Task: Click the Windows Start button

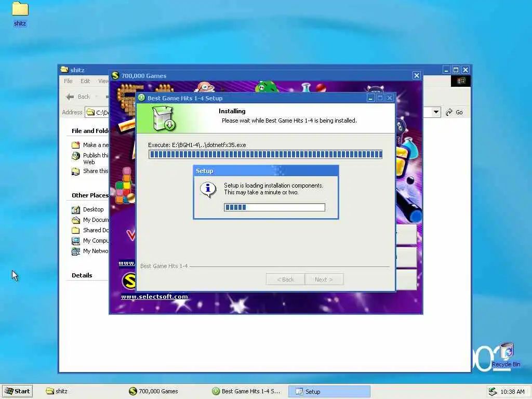Action: pyautogui.click(x=18, y=391)
